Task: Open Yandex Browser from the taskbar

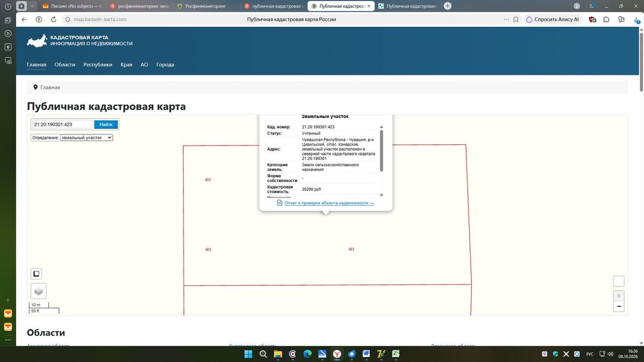Action: click(x=337, y=354)
